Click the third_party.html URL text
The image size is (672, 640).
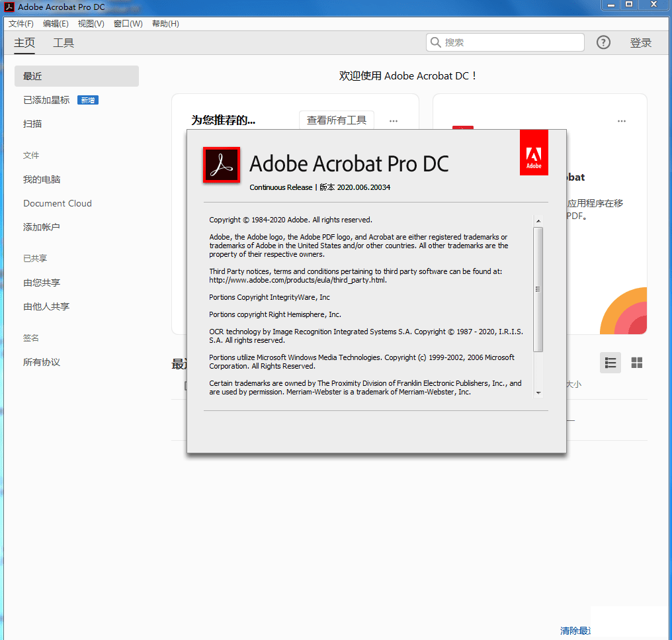click(298, 280)
